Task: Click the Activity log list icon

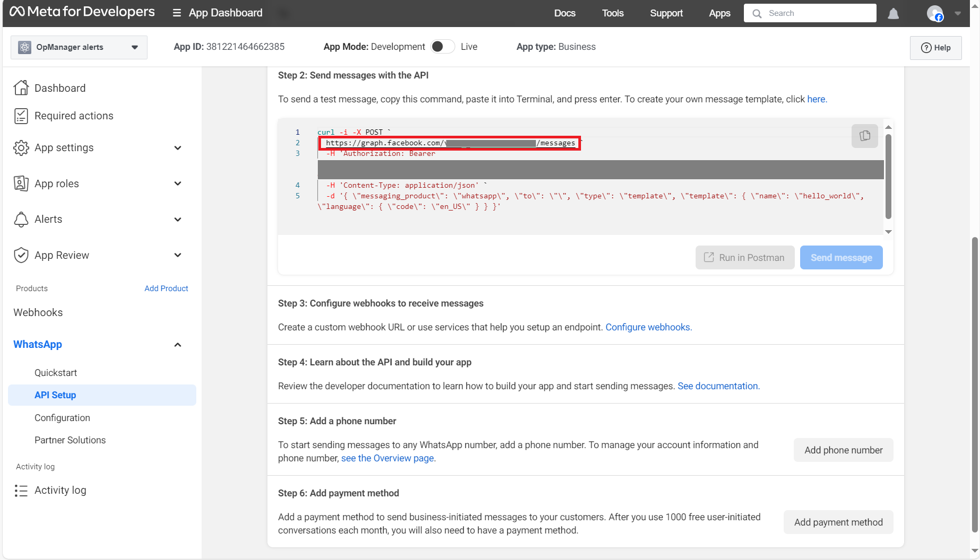Action: tap(21, 491)
